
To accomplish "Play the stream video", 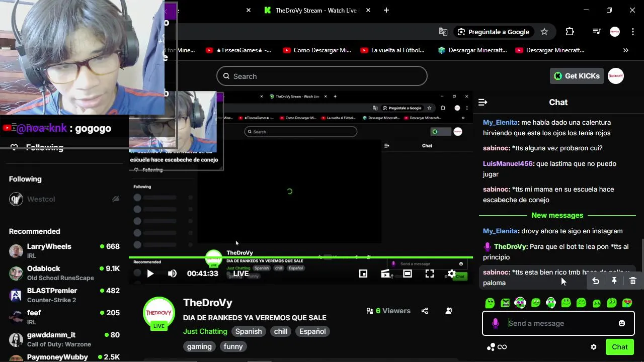I will click(150, 274).
